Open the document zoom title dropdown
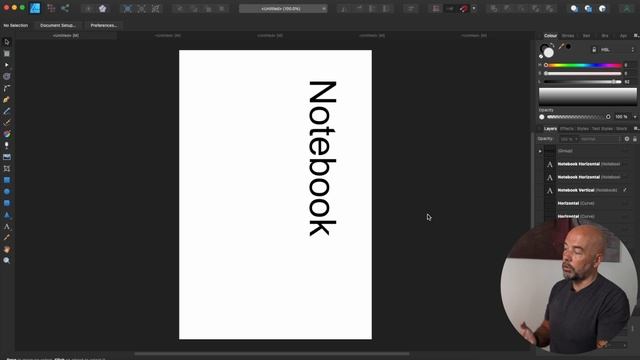 point(283,9)
